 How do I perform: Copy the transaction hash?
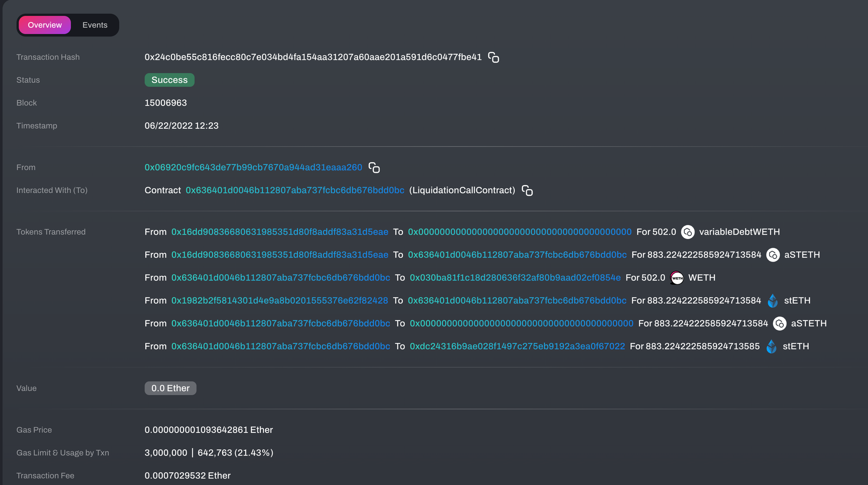pos(493,57)
